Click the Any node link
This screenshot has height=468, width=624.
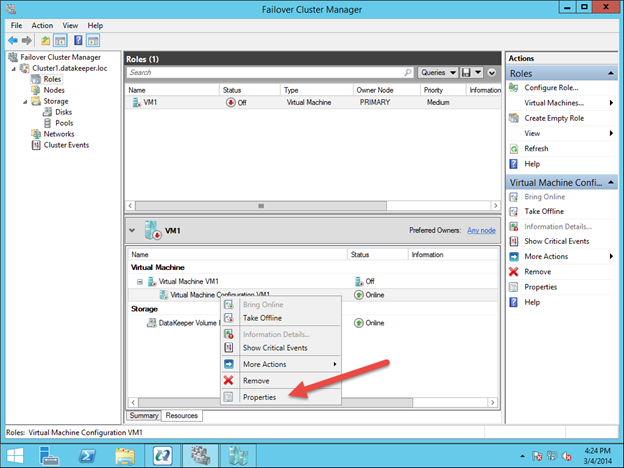coord(481,230)
